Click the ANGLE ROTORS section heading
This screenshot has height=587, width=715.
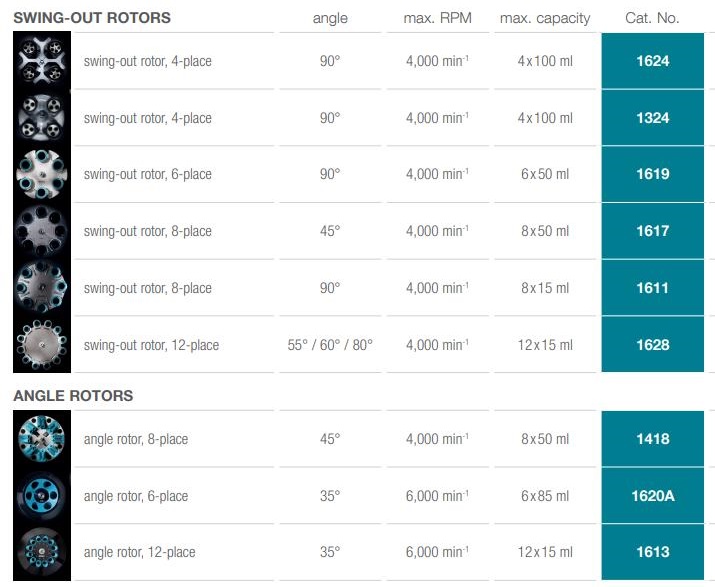click(x=73, y=396)
